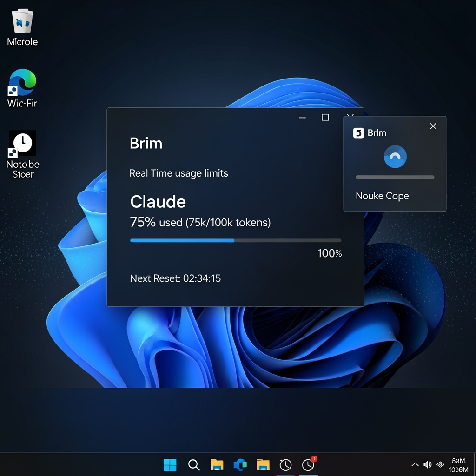The width and height of the screenshot is (476, 476).
Task: Click 'Nouke Cope' text in popup
Action: click(382, 196)
